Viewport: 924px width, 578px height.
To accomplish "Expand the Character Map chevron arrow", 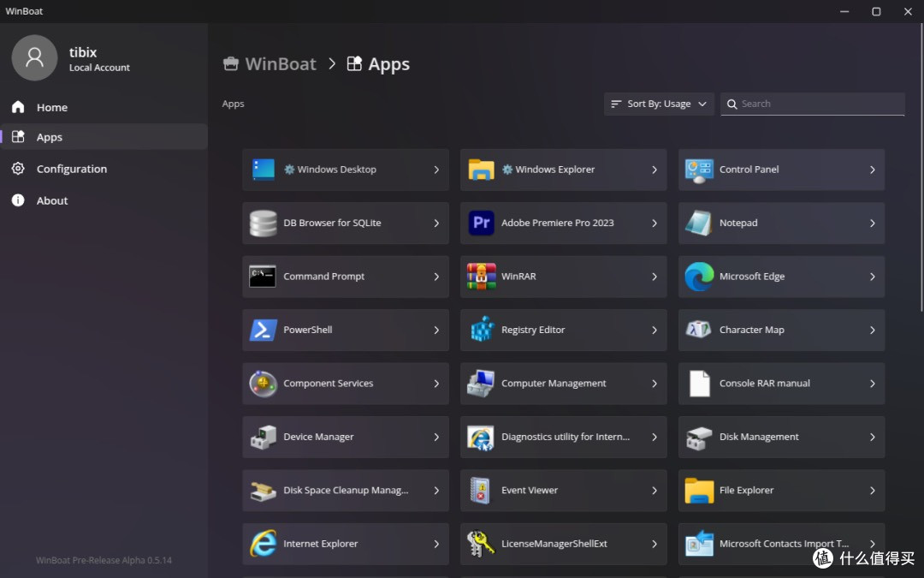I will coord(873,331).
